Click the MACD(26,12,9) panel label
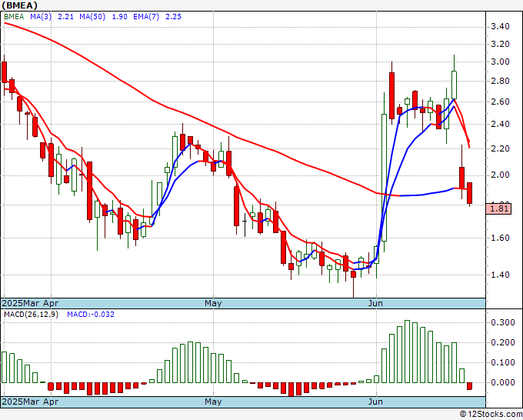 (x=31, y=315)
